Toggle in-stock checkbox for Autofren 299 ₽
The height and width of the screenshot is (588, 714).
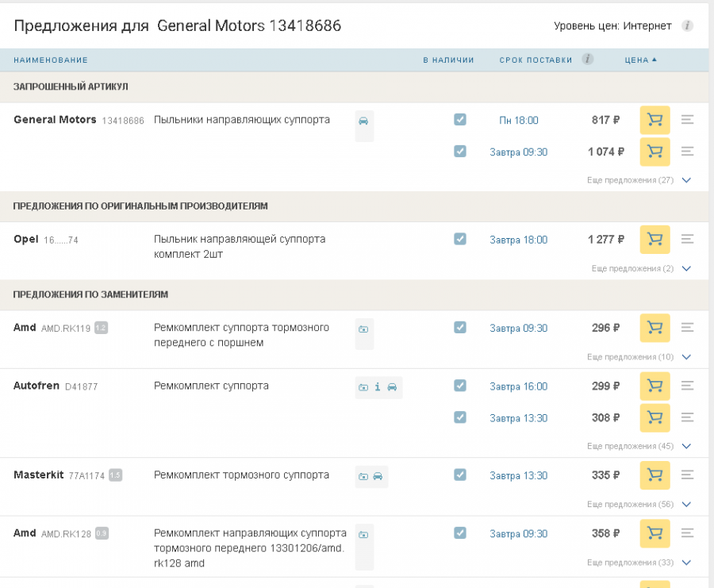pos(460,386)
